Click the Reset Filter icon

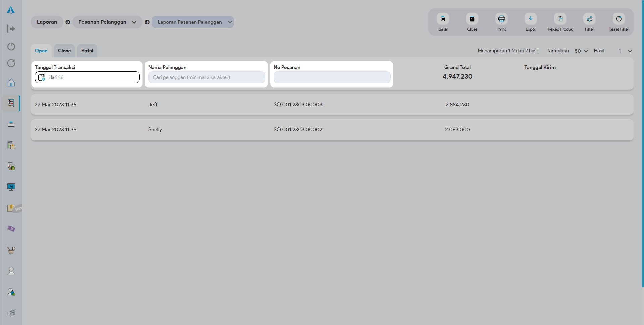(x=619, y=19)
